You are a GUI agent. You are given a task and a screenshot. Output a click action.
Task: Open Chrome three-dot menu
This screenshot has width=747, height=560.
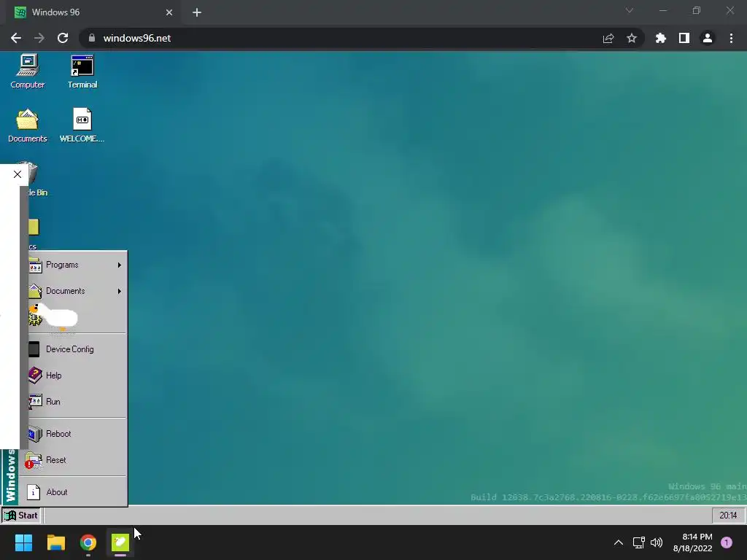[731, 38]
